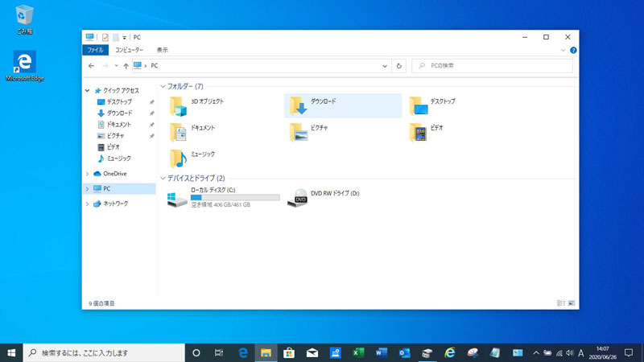Click Windows Start button
The width and height of the screenshot is (644, 362).
[x=11, y=352]
